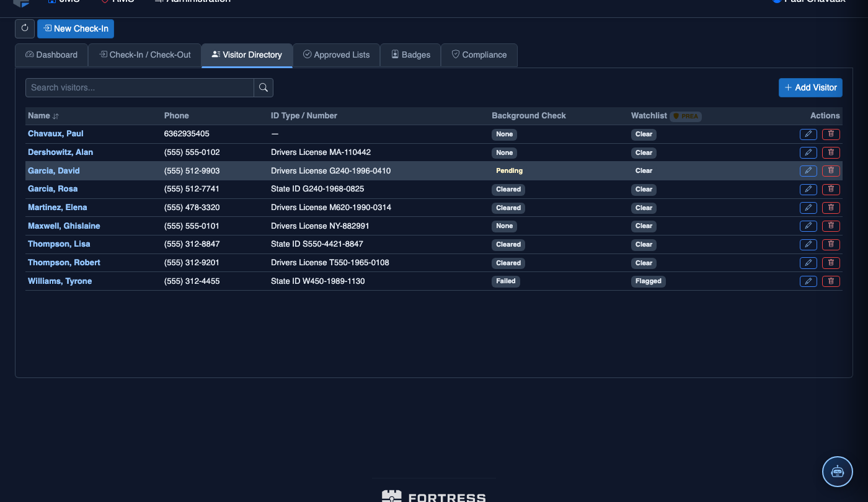Delete the Dershowitz, Alan visitor
The image size is (868, 502).
(x=831, y=152)
